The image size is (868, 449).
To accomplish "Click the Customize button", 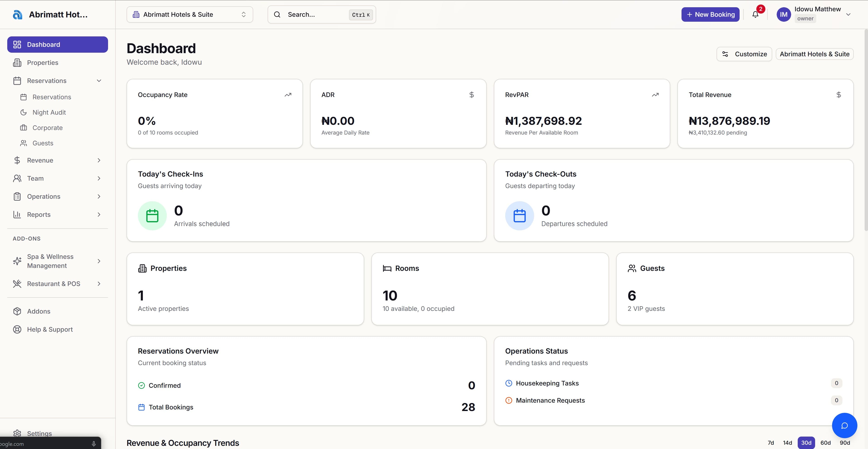I will coord(744,54).
